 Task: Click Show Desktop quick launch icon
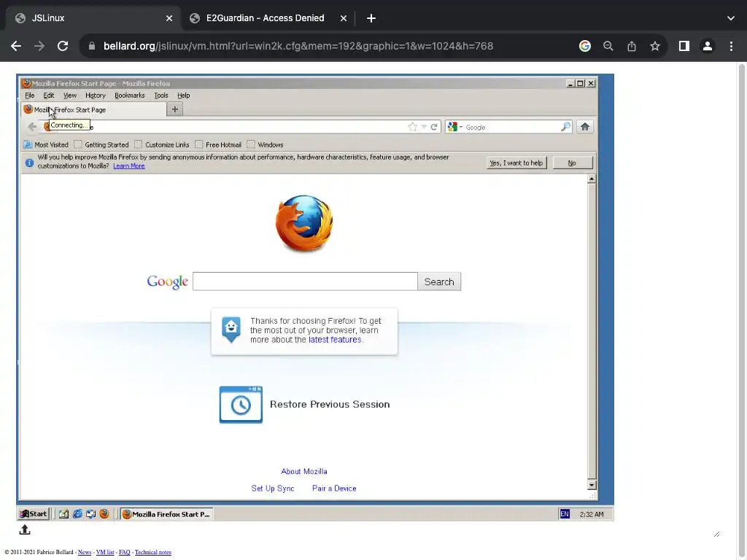(x=63, y=514)
